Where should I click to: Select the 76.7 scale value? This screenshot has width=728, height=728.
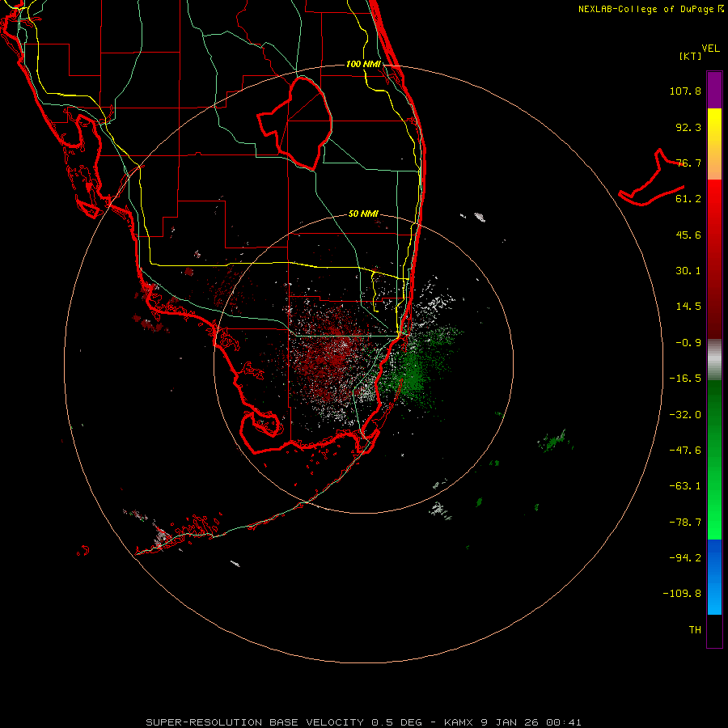pos(688,163)
